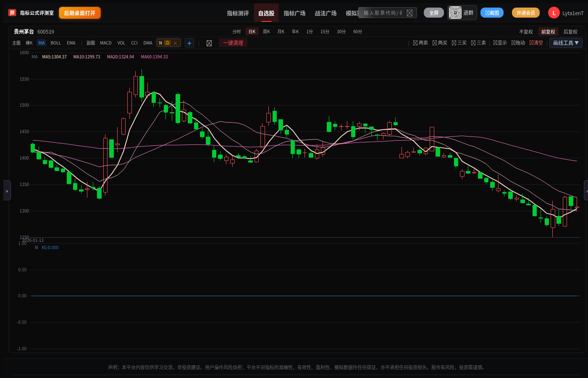Click the MA5:1304.37 legend value
Image resolution: width=588 pixels, height=378 pixels.
pos(55,57)
